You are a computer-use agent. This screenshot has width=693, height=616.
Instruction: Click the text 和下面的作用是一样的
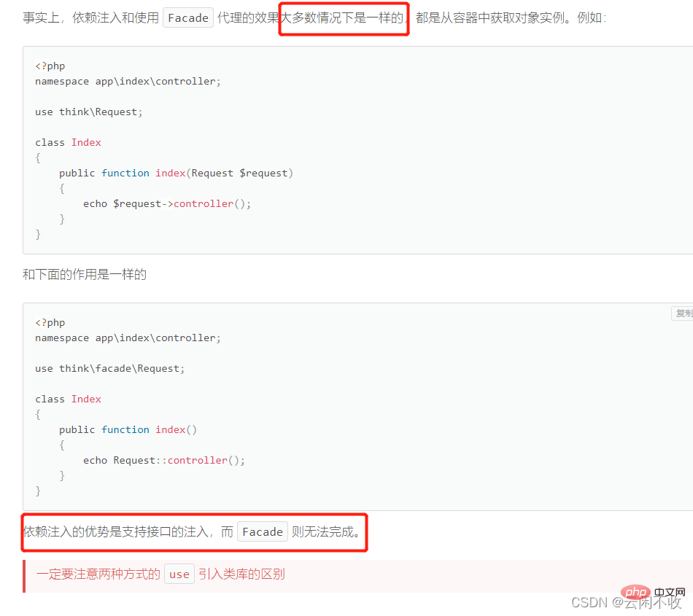pos(85,274)
